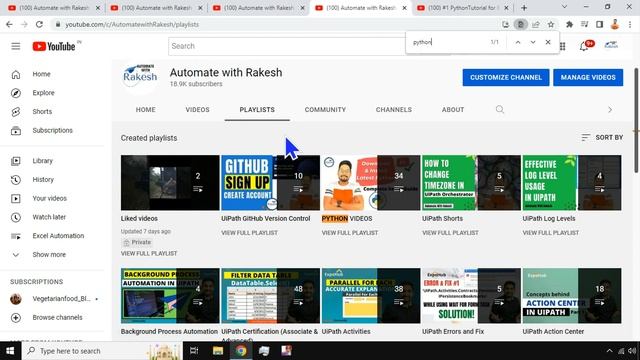Open Task View on the taskbar
The height and width of the screenshot is (360, 640).
tap(194, 351)
